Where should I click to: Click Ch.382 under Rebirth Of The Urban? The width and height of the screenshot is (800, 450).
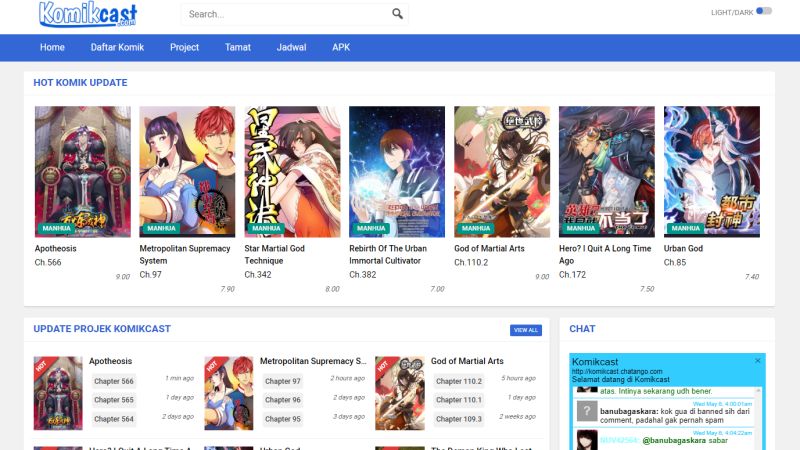click(363, 274)
